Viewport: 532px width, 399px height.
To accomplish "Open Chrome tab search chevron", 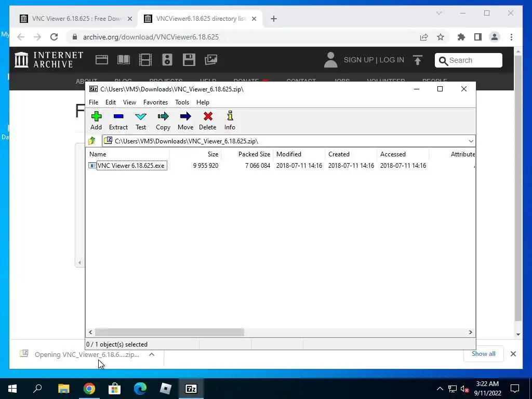I will tap(438, 13).
